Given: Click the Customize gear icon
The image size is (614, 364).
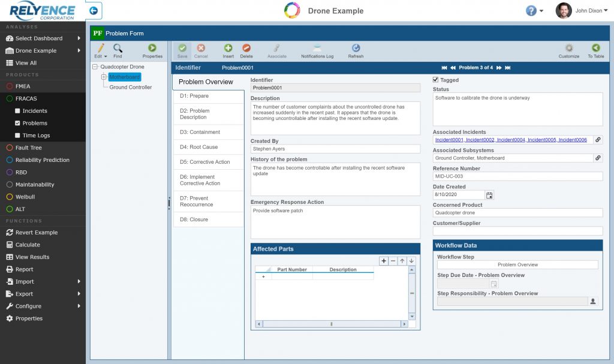Looking at the screenshot, I should (x=568, y=49).
